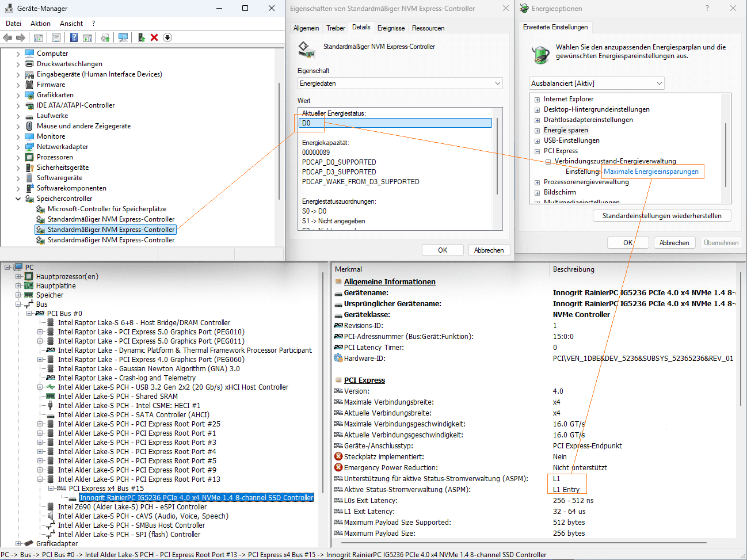The height and width of the screenshot is (560, 747).
Task: Click the Sicherheitsgeräte device icon
Action: [x=29, y=167]
